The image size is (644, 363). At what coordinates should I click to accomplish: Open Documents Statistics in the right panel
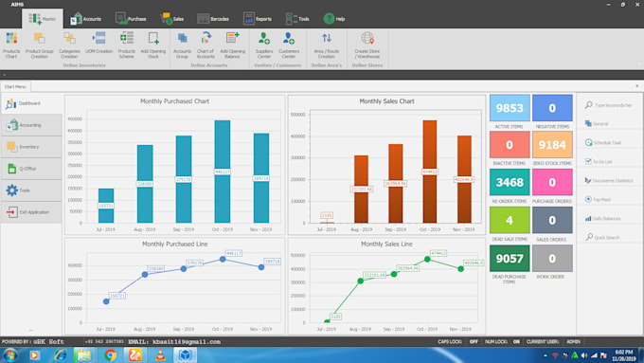click(609, 180)
